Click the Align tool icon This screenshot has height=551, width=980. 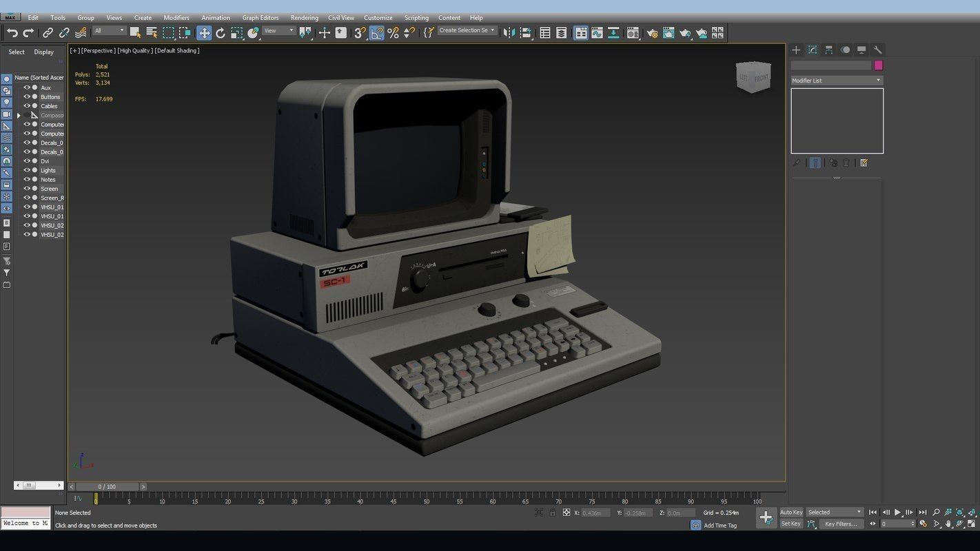click(526, 32)
